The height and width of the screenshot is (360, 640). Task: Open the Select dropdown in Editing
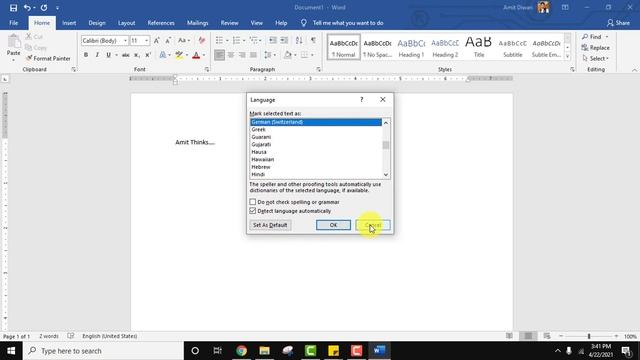coord(596,58)
